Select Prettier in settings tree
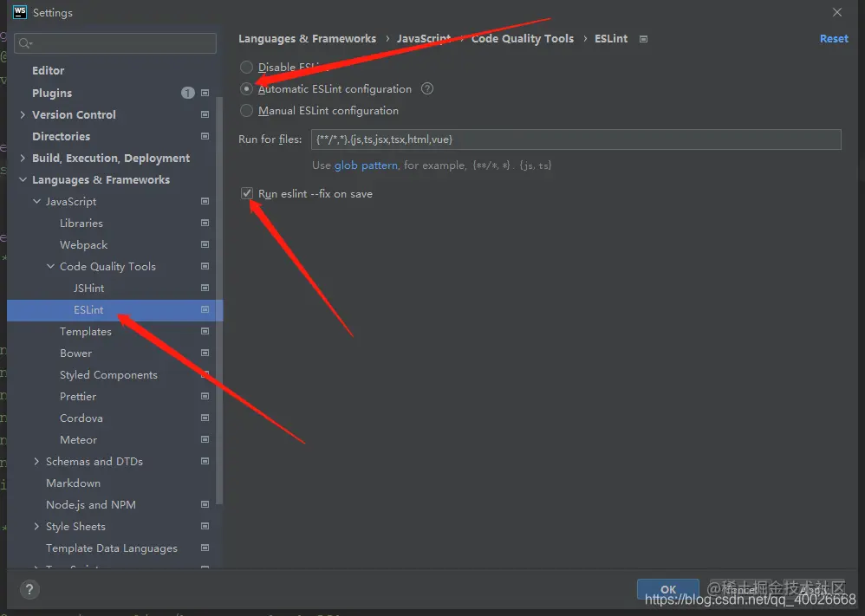865x616 pixels. point(78,396)
